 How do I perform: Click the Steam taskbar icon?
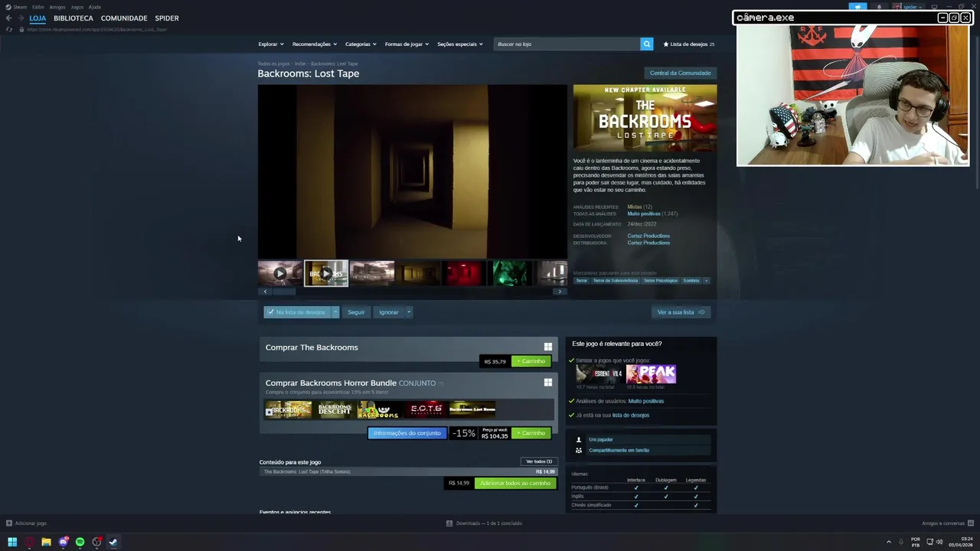(113, 542)
